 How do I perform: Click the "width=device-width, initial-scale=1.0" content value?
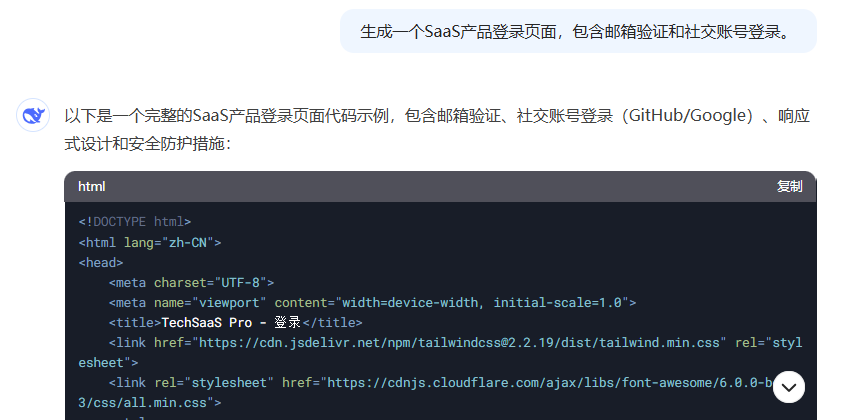(x=482, y=302)
